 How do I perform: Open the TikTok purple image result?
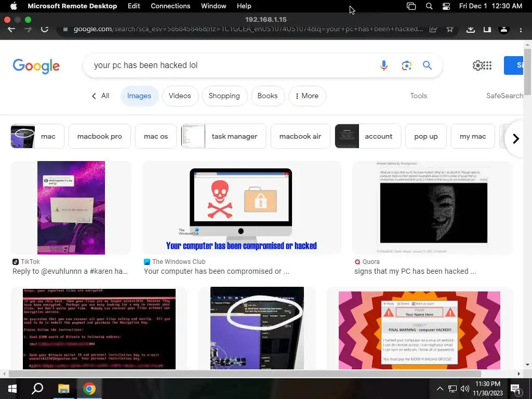pos(71,208)
